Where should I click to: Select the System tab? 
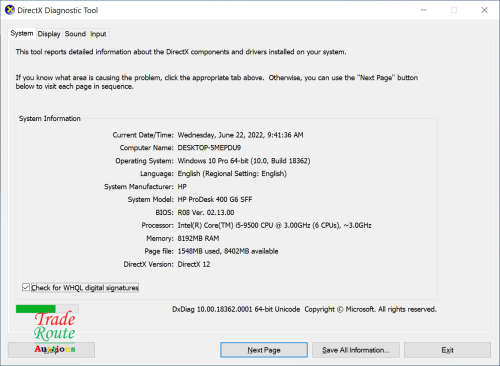(x=22, y=33)
